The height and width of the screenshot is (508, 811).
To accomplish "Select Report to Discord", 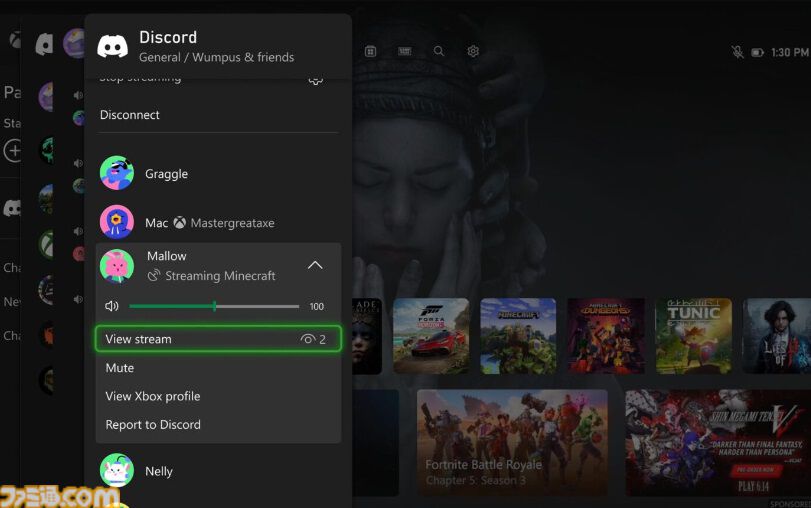I will [218, 425].
